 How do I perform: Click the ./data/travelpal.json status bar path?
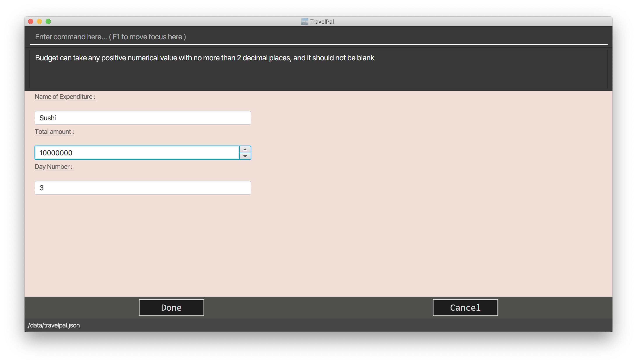[x=53, y=325]
